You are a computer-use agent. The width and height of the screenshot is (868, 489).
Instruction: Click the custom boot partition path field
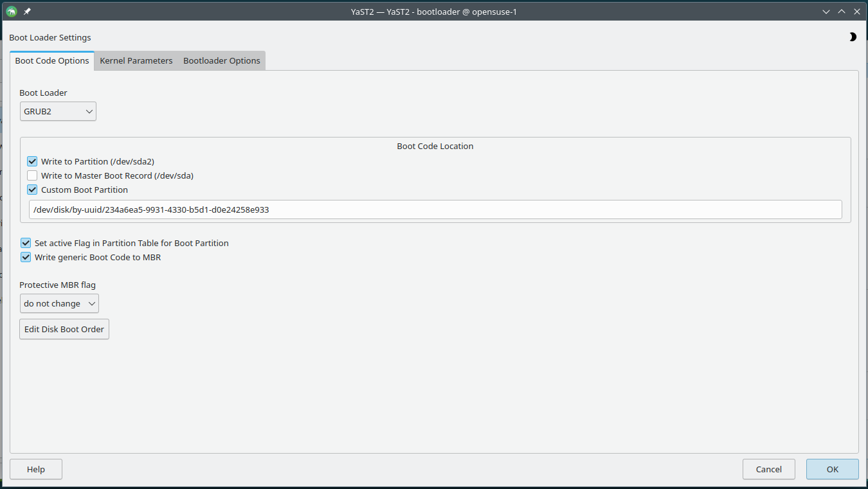pyautogui.click(x=435, y=209)
